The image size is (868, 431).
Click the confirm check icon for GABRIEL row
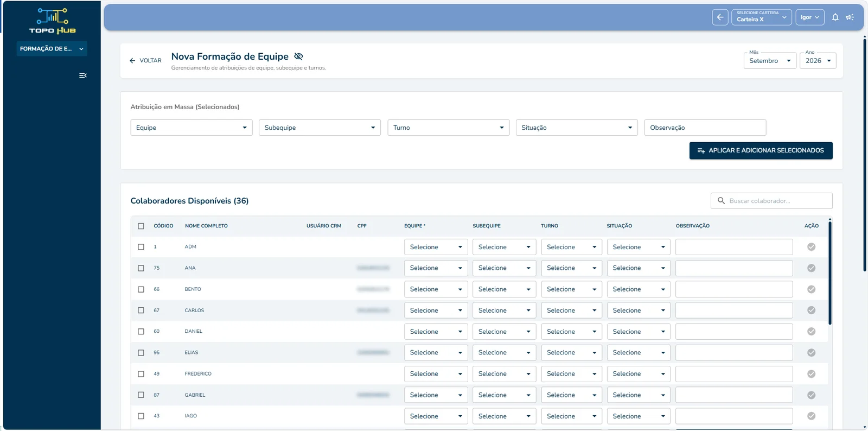click(x=811, y=395)
